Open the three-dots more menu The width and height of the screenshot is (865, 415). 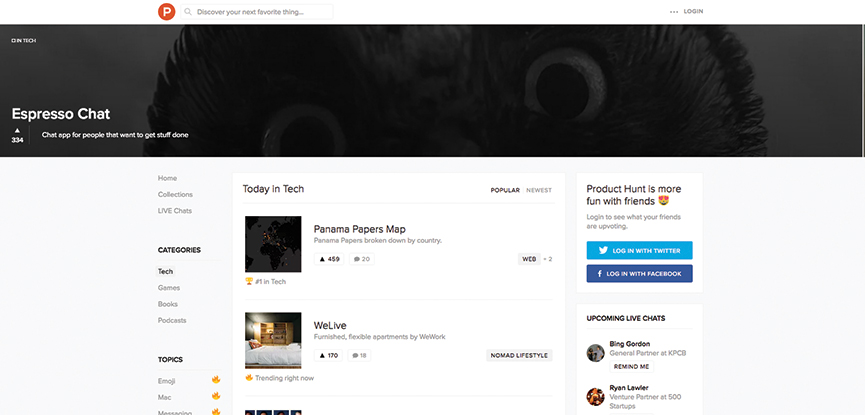pyautogui.click(x=674, y=12)
